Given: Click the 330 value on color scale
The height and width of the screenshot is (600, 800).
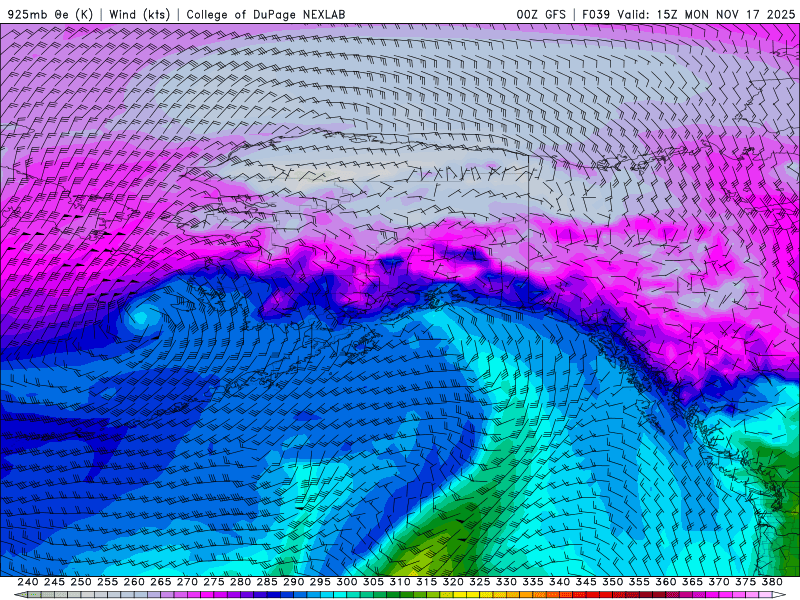Looking at the screenshot, I should [x=506, y=582].
